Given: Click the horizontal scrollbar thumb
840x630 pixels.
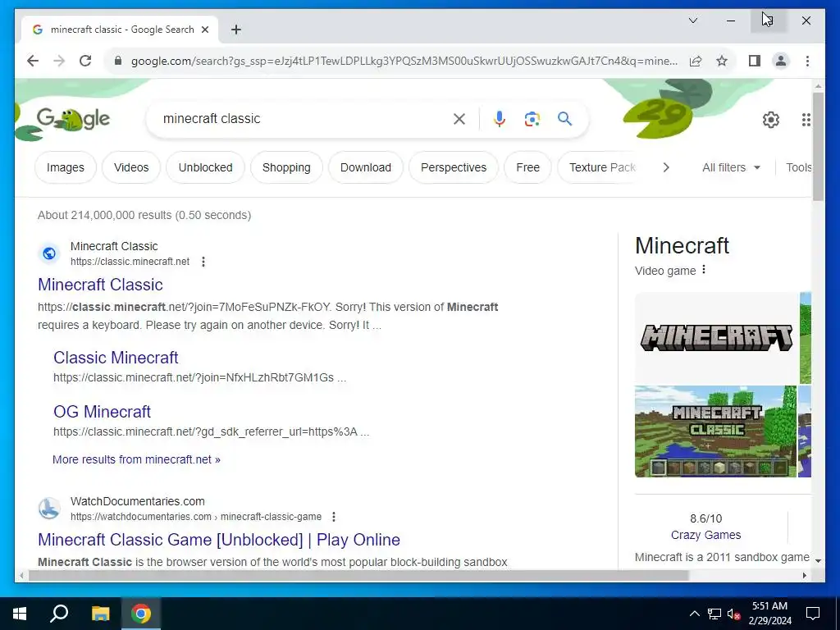Looking at the screenshot, I should 358,575.
